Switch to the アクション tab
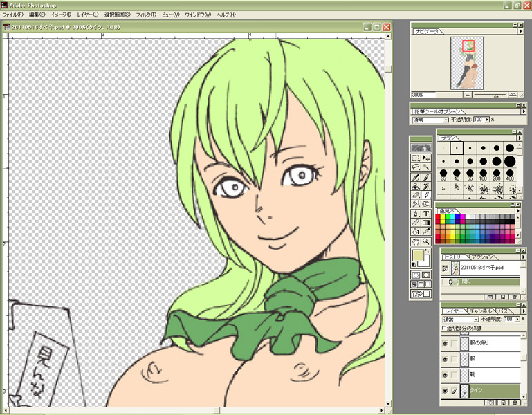 481,257
